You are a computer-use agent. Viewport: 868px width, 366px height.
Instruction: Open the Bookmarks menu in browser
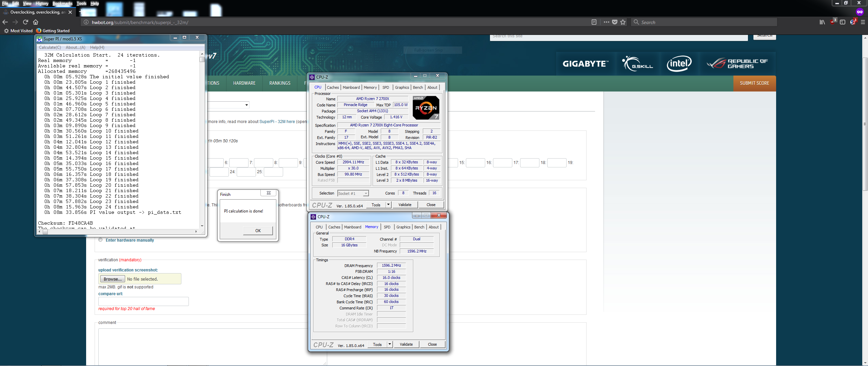tap(62, 3)
